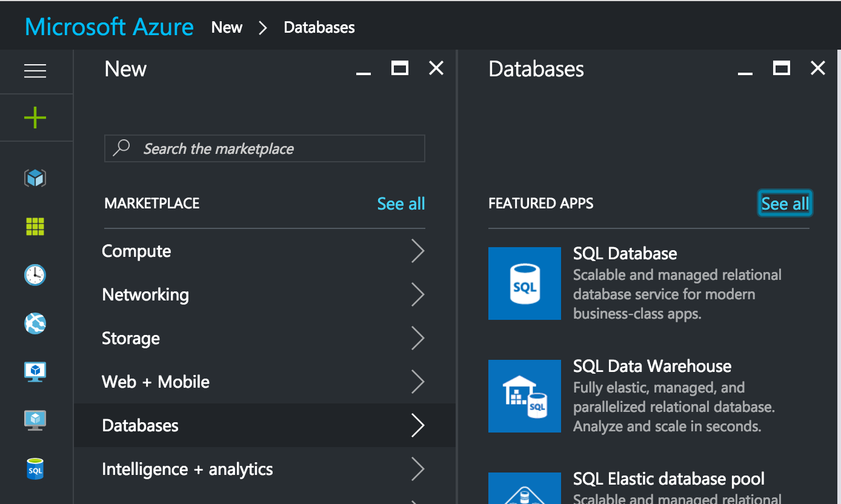Viewport: 841px width, 504px height.
Task: Open SQL Elastic database pool title
Action: pyautogui.click(x=669, y=479)
